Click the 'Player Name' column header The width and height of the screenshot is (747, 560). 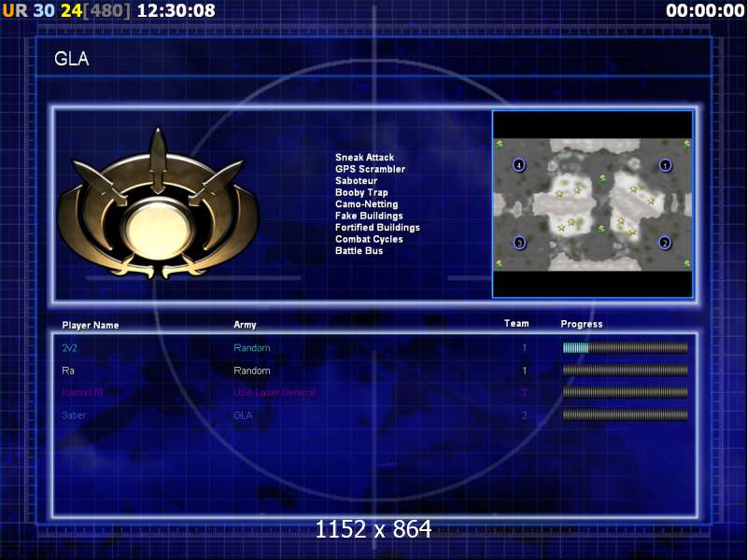(90, 325)
